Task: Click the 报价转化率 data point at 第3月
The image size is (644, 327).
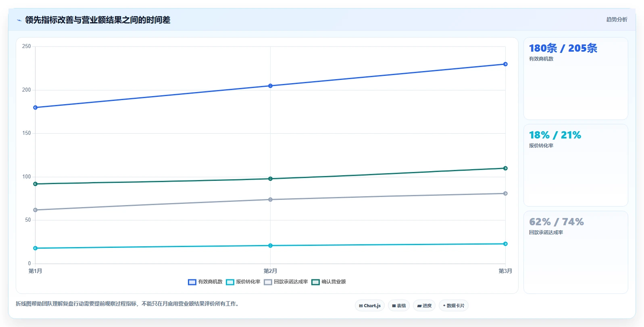Action: pyautogui.click(x=505, y=244)
